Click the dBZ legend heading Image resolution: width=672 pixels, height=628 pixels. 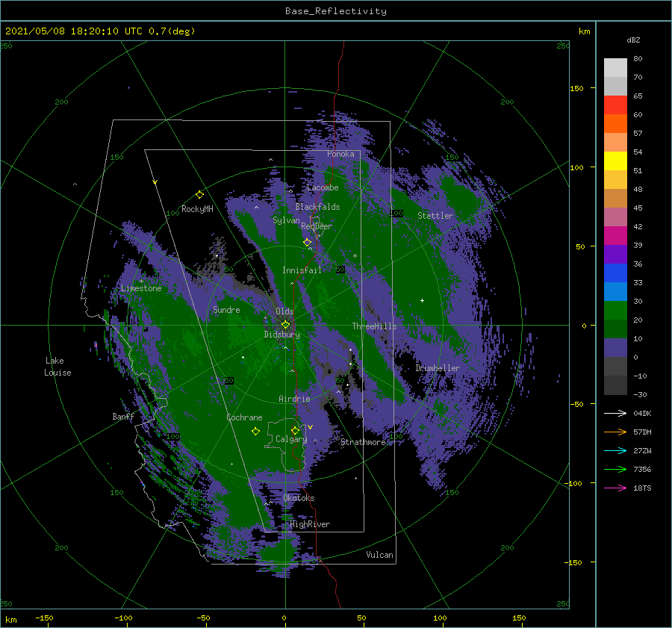point(633,40)
